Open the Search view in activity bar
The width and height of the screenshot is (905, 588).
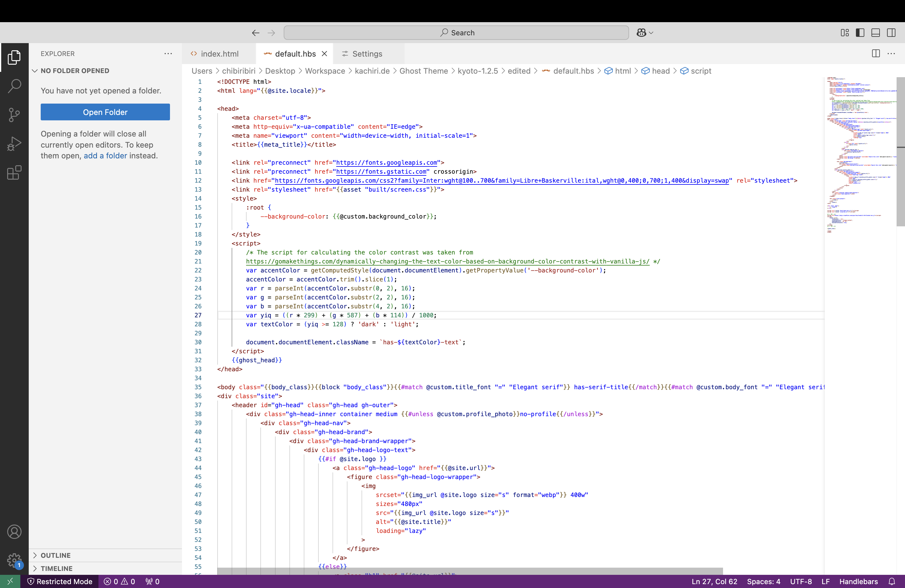pyautogui.click(x=14, y=86)
